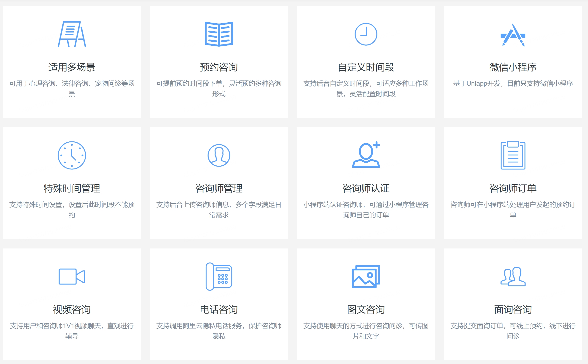The height and width of the screenshot is (364, 588).
Task: Click the dotted clock icon for 特殊时间管理
Action: click(x=72, y=155)
